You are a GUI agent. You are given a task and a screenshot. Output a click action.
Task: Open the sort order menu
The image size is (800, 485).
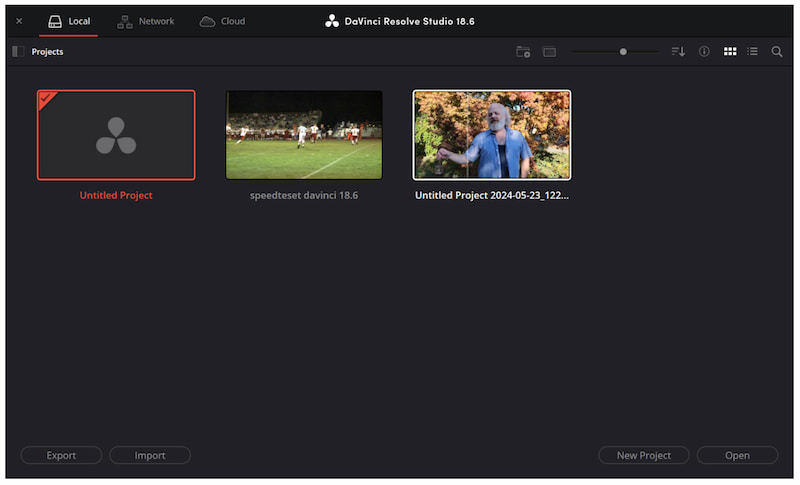click(678, 52)
